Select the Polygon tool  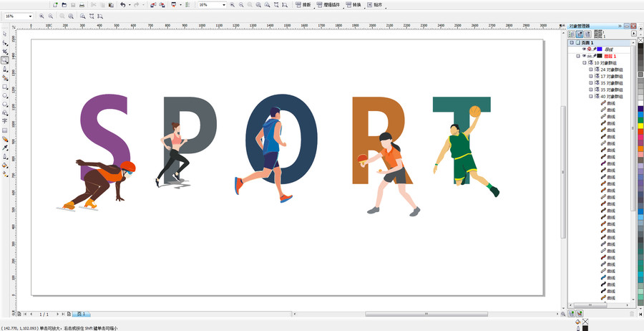5,104
